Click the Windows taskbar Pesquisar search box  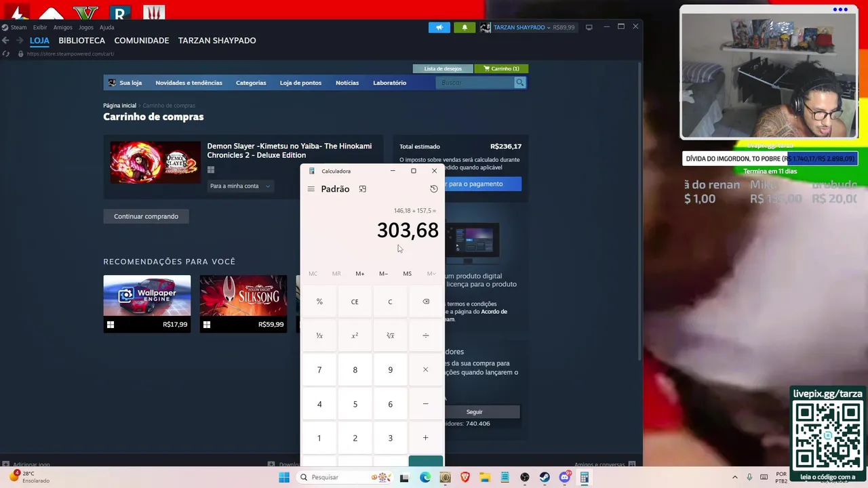344,477
